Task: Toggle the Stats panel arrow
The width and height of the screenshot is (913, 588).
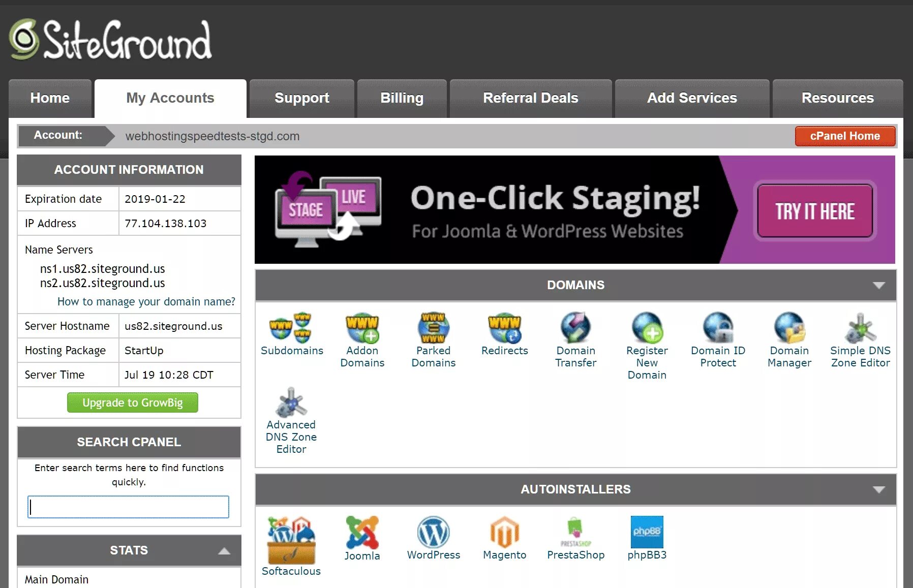Action: (x=224, y=551)
